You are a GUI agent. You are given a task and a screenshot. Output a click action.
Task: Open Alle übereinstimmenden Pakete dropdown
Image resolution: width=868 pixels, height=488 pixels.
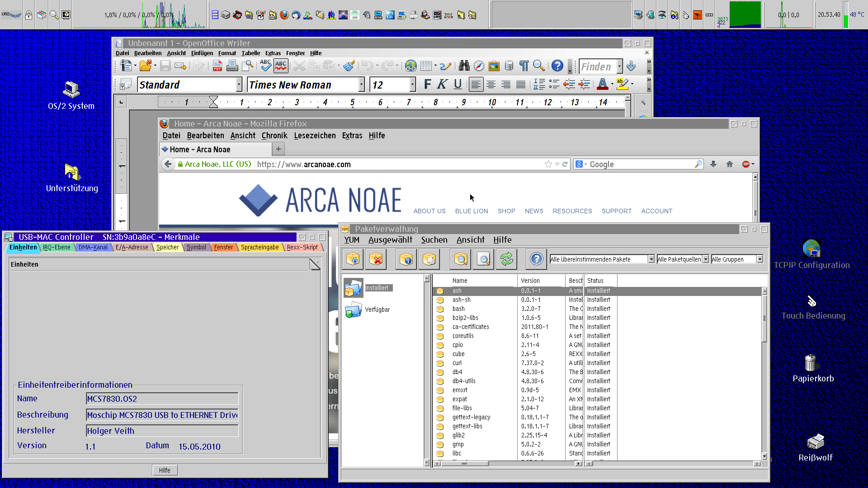click(651, 259)
